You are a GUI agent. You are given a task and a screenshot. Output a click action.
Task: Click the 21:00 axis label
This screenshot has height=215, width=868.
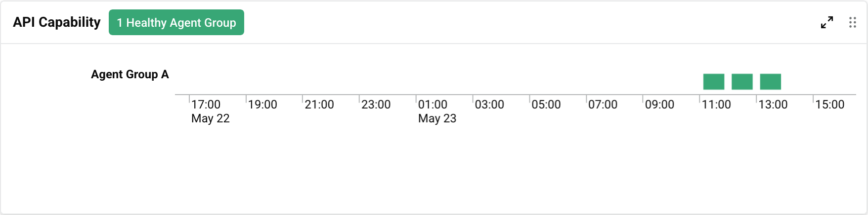click(319, 105)
